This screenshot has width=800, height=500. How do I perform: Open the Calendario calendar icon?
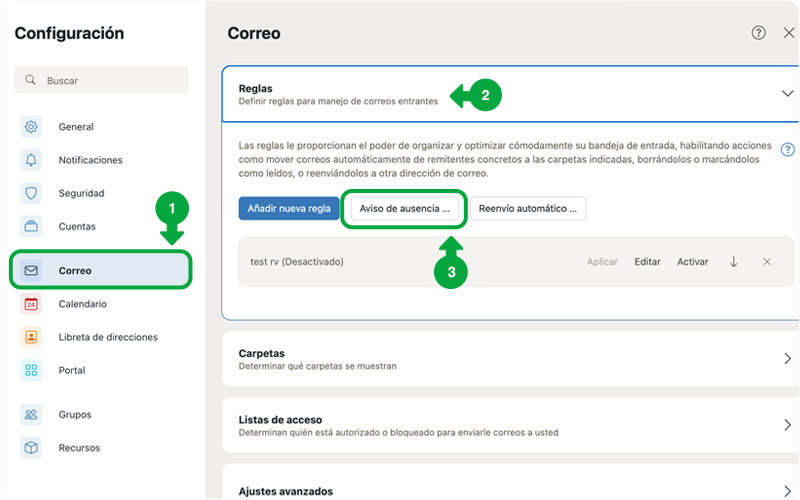click(x=31, y=304)
